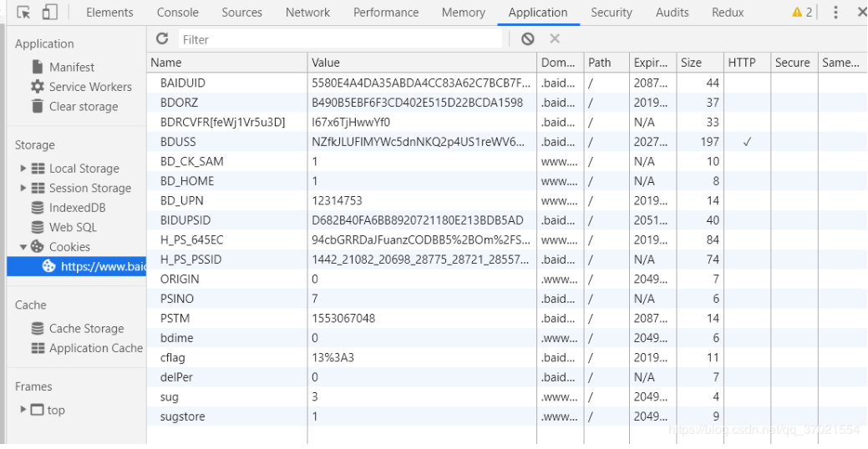Open the Redux tab
The image size is (868, 449).
point(728,13)
